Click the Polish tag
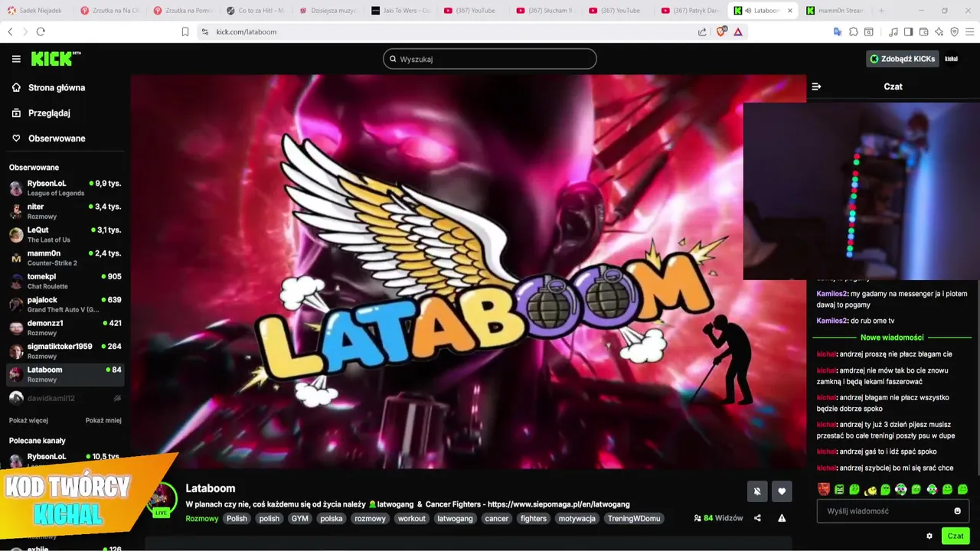Image resolution: width=980 pixels, height=551 pixels. pos(237,518)
